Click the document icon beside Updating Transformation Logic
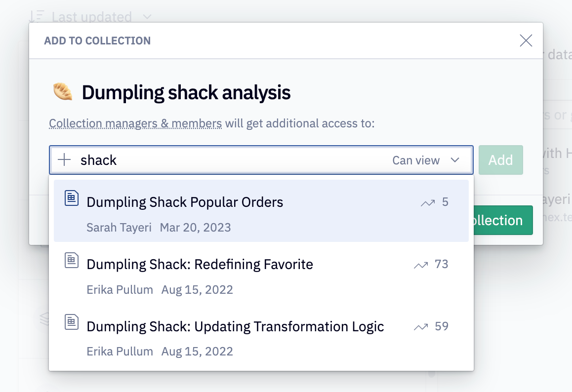 point(72,321)
